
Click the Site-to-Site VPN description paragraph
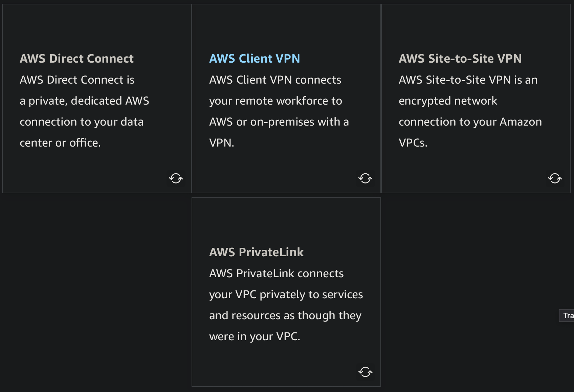point(470,111)
